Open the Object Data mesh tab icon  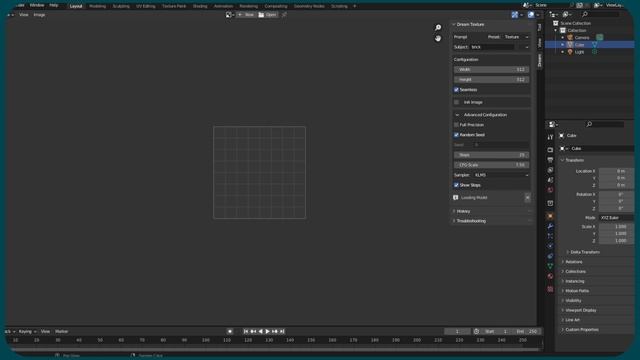pos(550,266)
